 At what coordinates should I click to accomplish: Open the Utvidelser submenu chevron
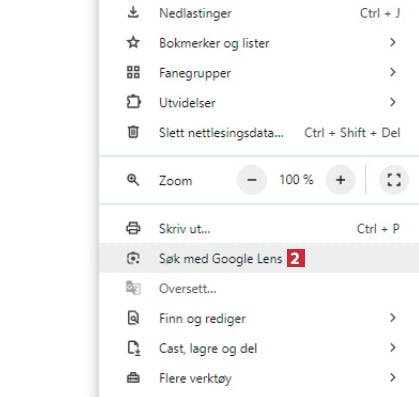coord(393,102)
